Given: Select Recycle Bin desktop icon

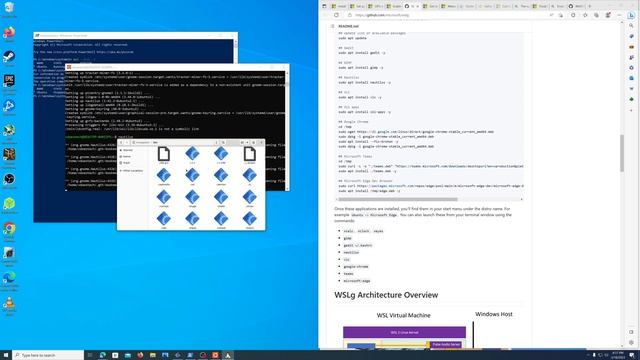Looking at the screenshot, I should tap(9, 8).
